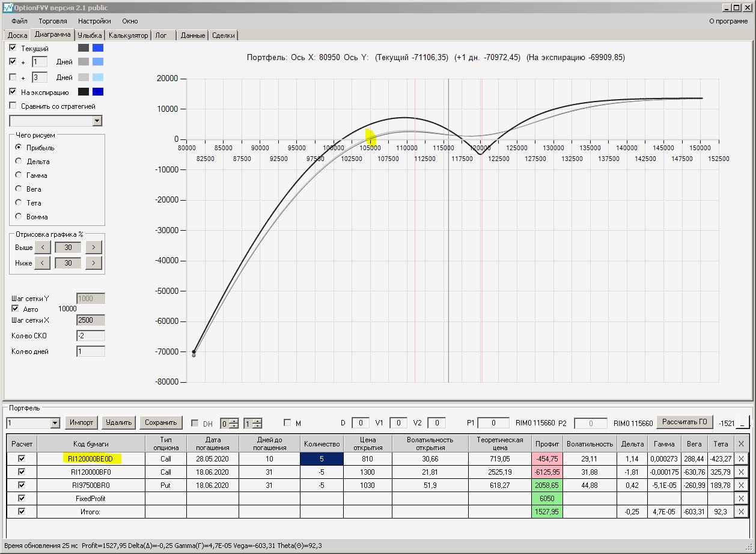
Task: Click the underscore button next to -1521
Action: point(743,423)
